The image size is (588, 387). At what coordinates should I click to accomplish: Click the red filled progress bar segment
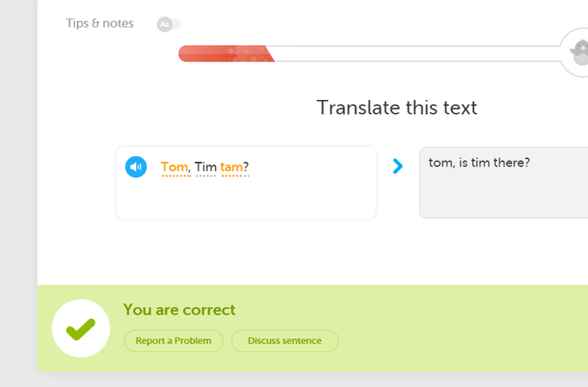click(x=224, y=54)
